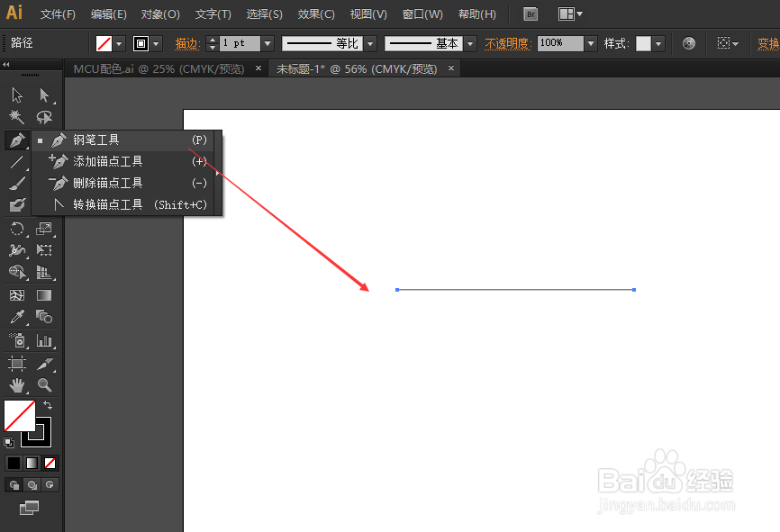This screenshot has height=532, width=780.
Task: Pick the Blend tool
Action: (x=44, y=317)
